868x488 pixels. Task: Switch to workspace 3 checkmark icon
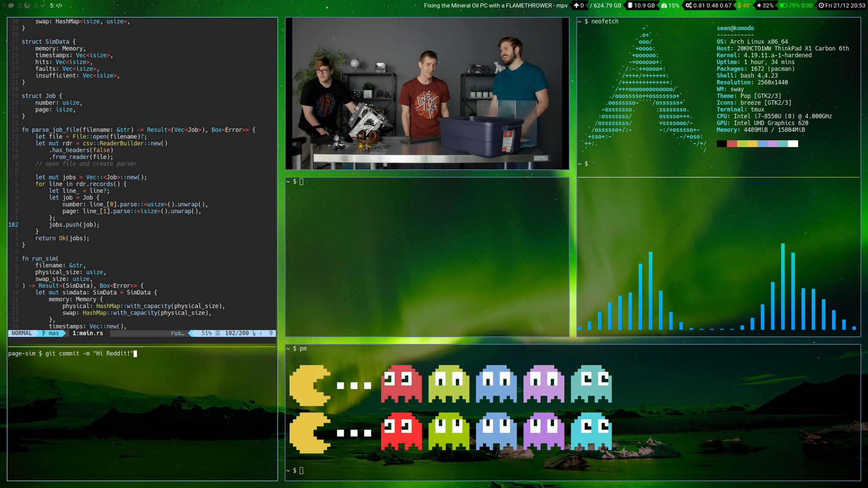[x=42, y=6]
